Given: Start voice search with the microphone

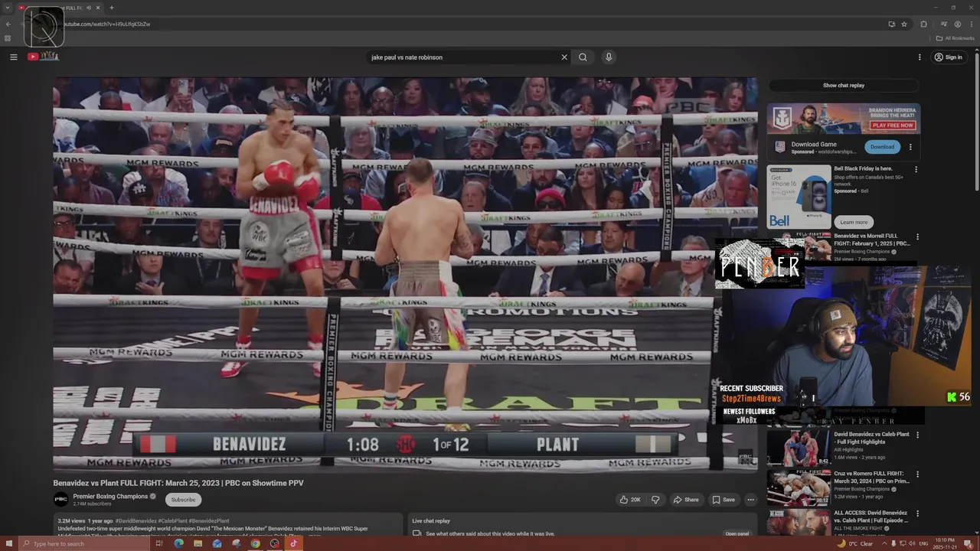Looking at the screenshot, I should point(609,57).
